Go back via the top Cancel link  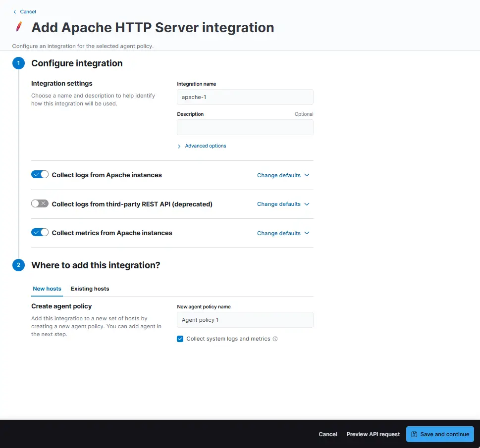pyautogui.click(x=24, y=11)
